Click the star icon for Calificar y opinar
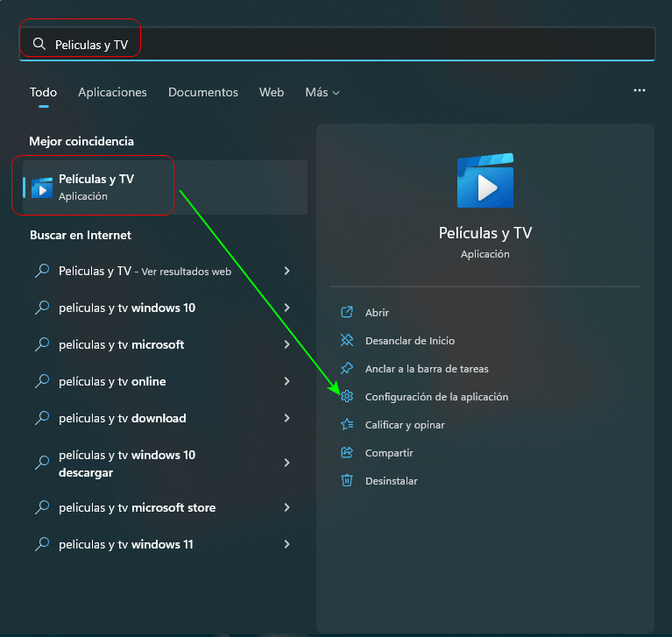This screenshot has height=637, width=672. tap(347, 424)
